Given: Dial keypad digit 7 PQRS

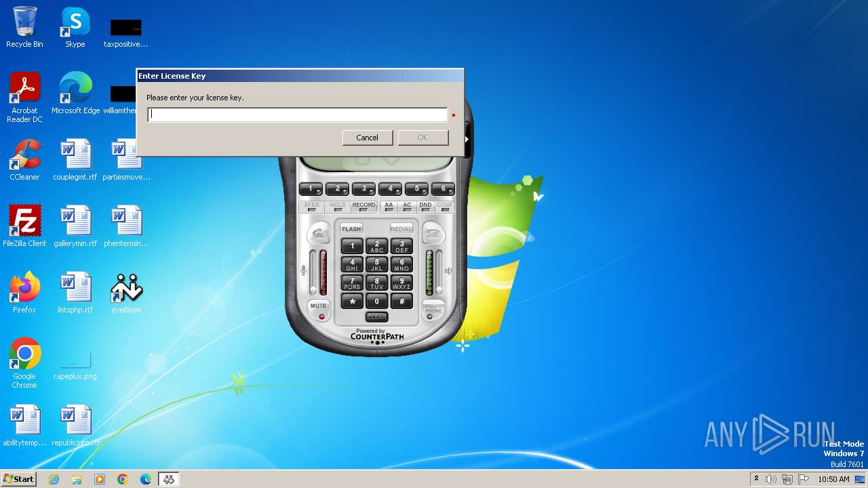Looking at the screenshot, I should (352, 283).
